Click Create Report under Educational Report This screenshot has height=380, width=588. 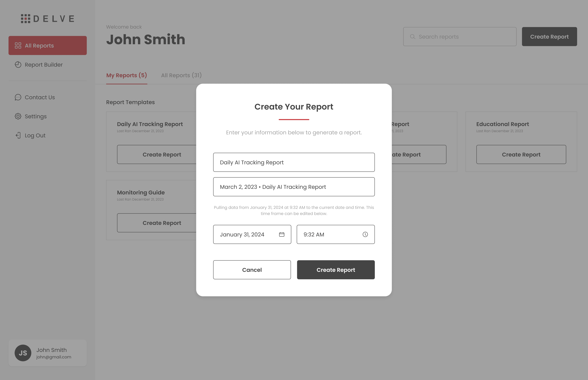pyautogui.click(x=521, y=155)
